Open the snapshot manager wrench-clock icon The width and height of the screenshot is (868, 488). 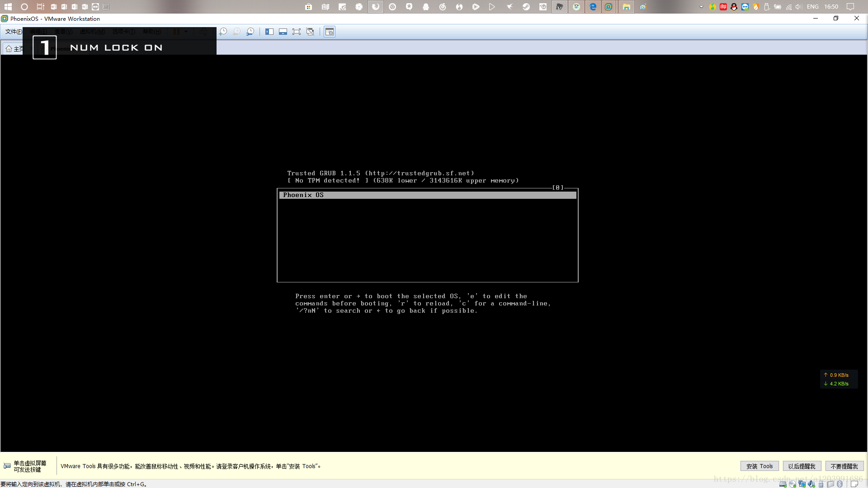250,32
